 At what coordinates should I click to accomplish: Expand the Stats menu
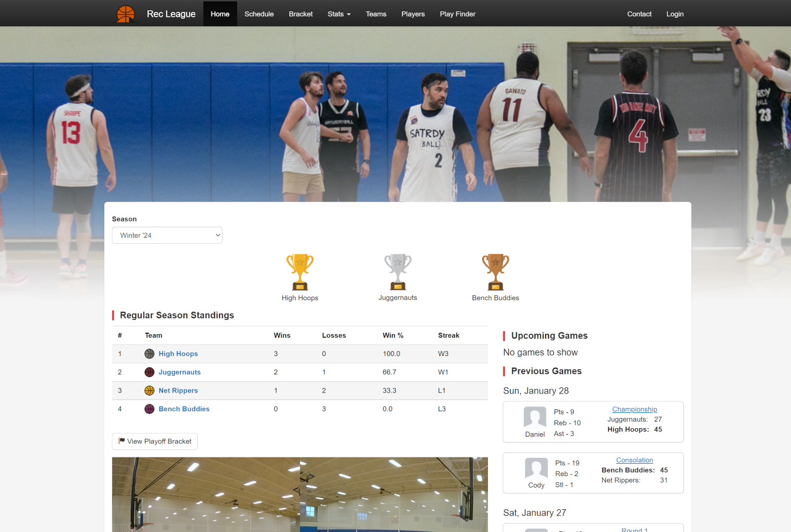tap(339, 14)
